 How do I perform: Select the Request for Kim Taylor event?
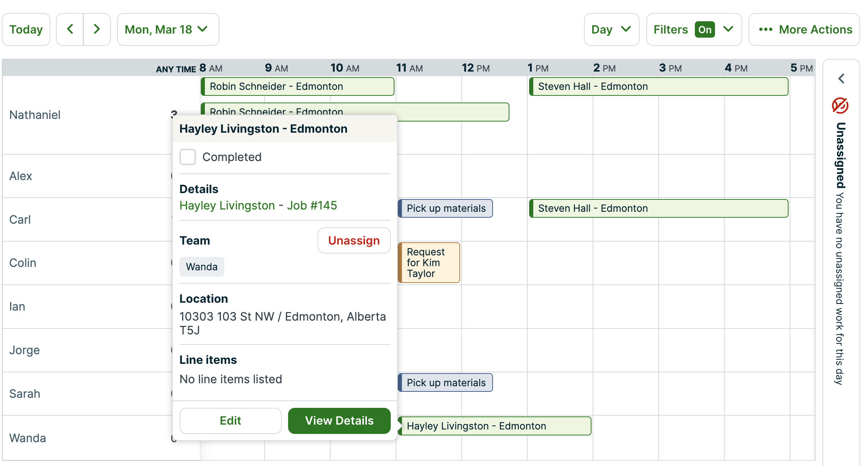click(428, 262)
